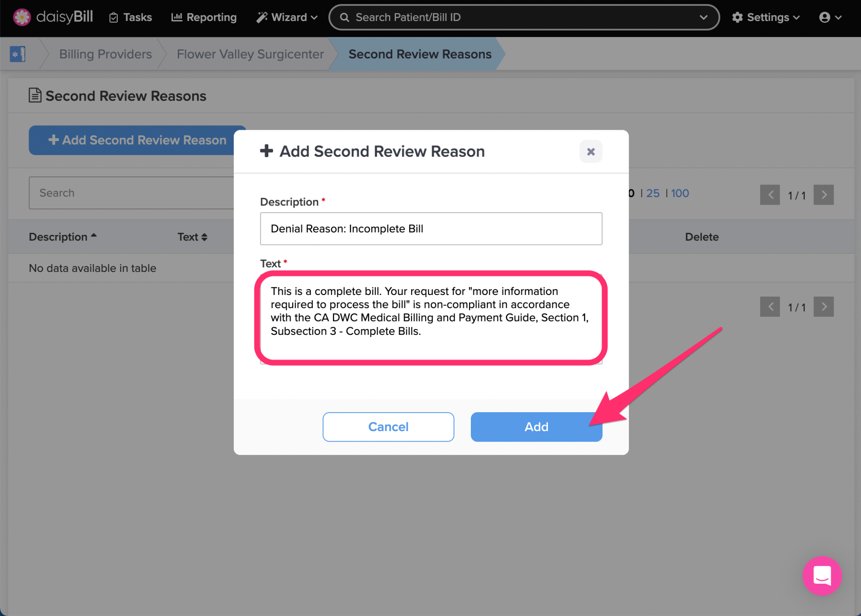861x616 pixels.
Task: Open the Settings gear menu
Action: click(x=766, y=17)
